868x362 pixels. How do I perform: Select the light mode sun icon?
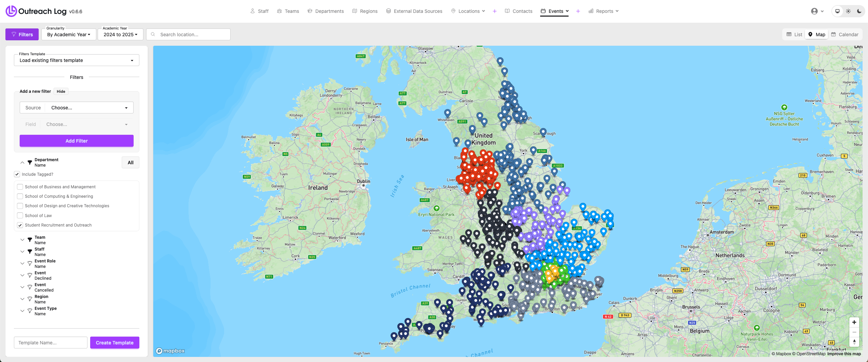tap(848, 11)
